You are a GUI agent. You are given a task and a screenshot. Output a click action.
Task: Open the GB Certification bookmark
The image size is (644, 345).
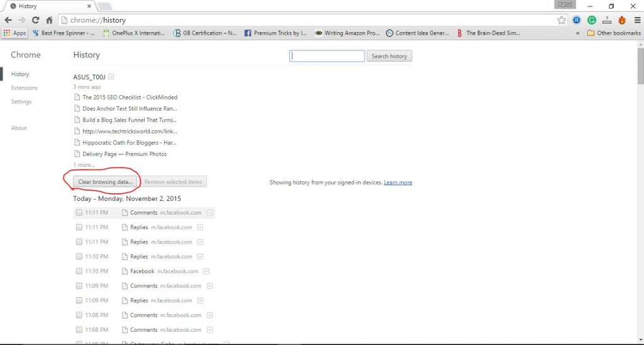(205, 33)
